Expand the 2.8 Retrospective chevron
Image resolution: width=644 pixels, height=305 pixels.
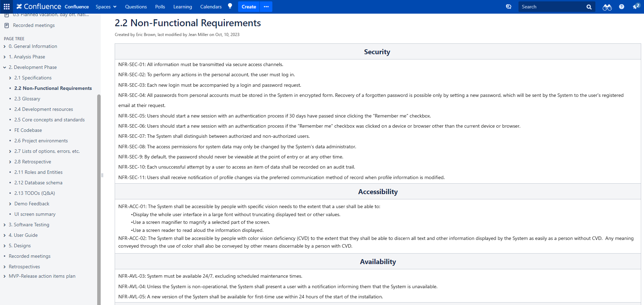[x=10, y=162]
